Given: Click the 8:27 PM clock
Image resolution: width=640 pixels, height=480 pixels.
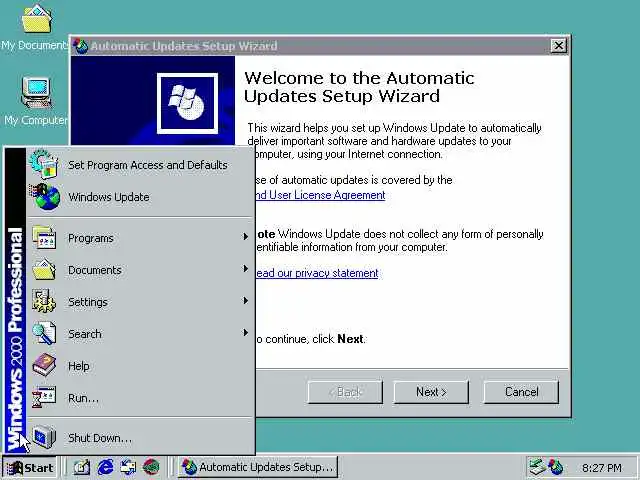Looking at the screenshot, I should pos(602,468).
